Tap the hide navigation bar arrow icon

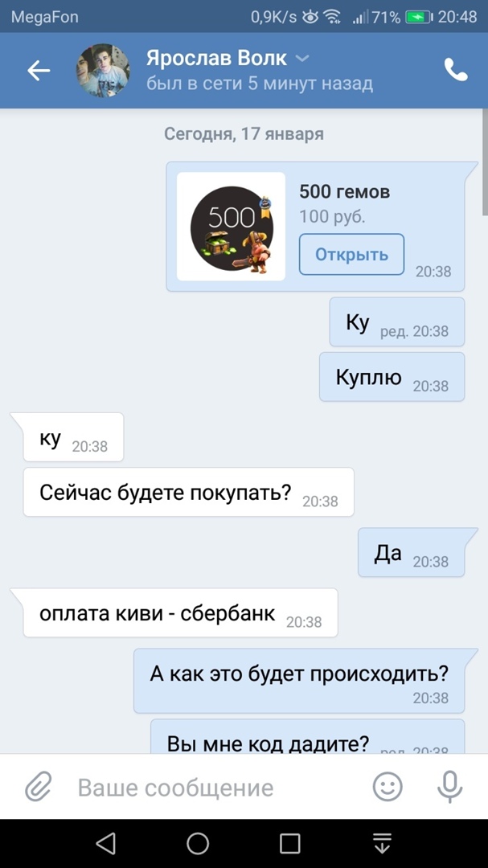382,844
